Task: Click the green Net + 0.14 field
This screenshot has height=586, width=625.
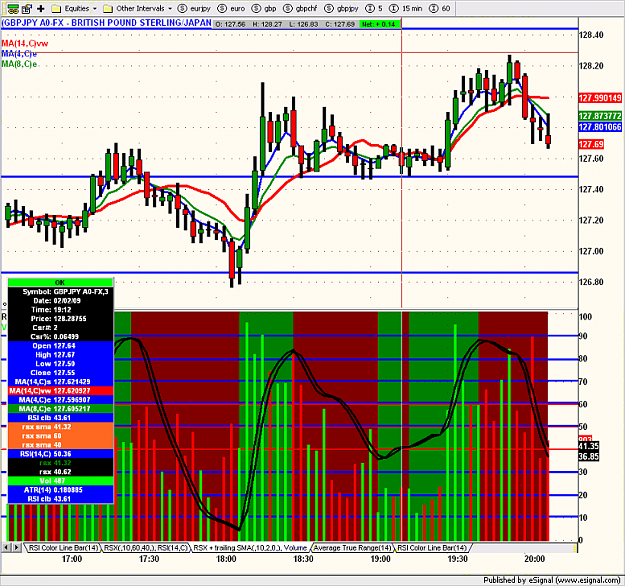Action: (x=379, y=24)
